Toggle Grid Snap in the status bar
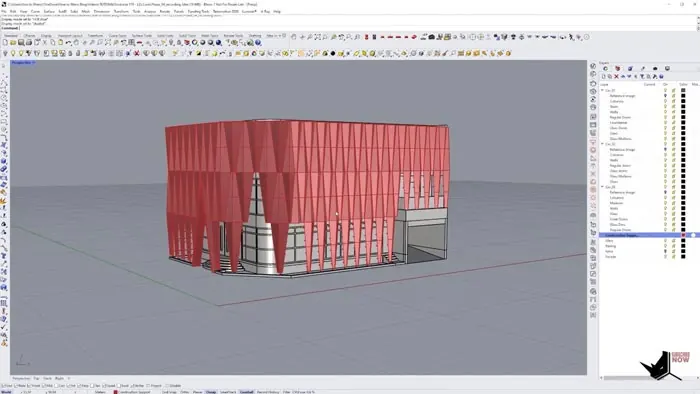This screenshot has width=700, height=394. tap(169, 392)
